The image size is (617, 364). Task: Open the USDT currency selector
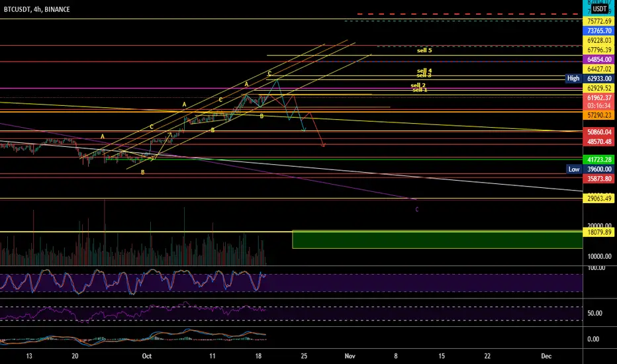click(600, 9)
